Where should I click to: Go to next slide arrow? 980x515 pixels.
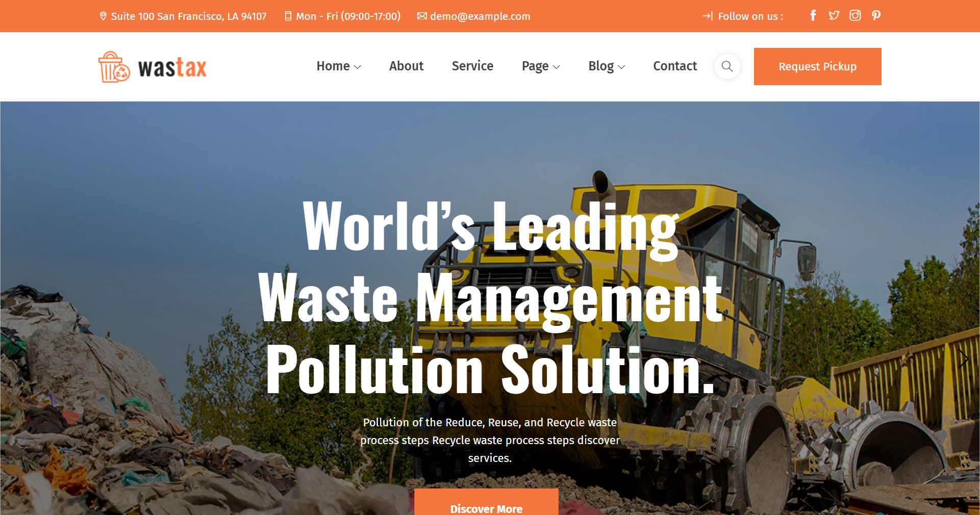(x=963, y=359)
